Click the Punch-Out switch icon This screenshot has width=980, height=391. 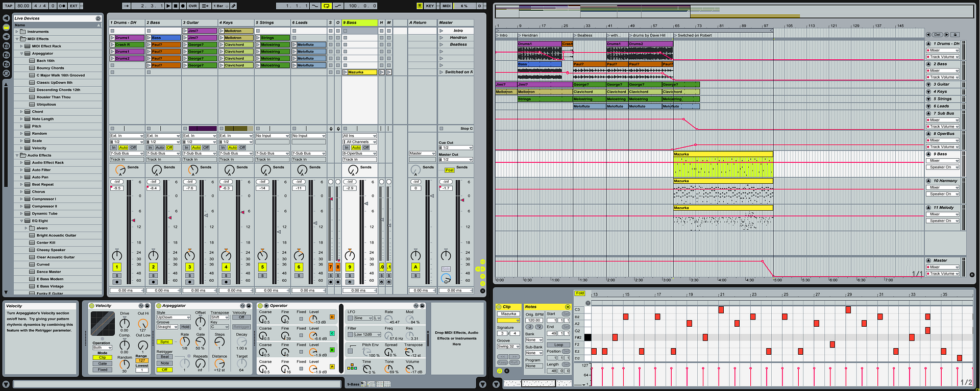[x=338, y=6]
